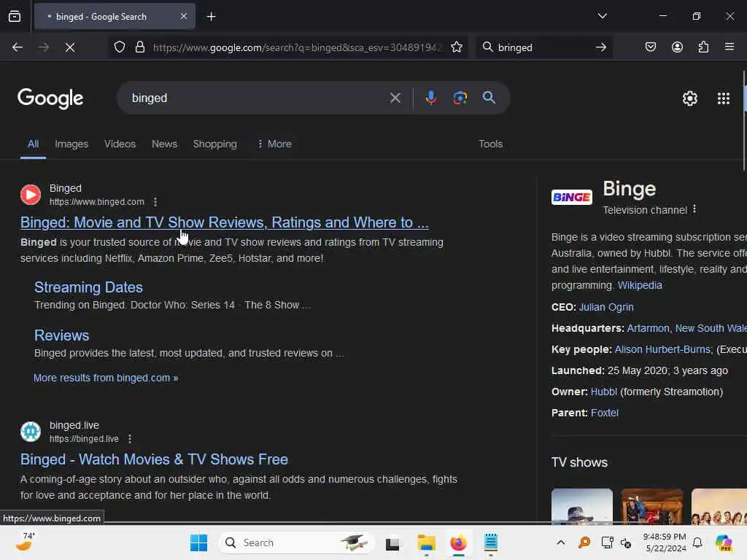Select the All results tab
747x560 pixels.
point(33,144)
